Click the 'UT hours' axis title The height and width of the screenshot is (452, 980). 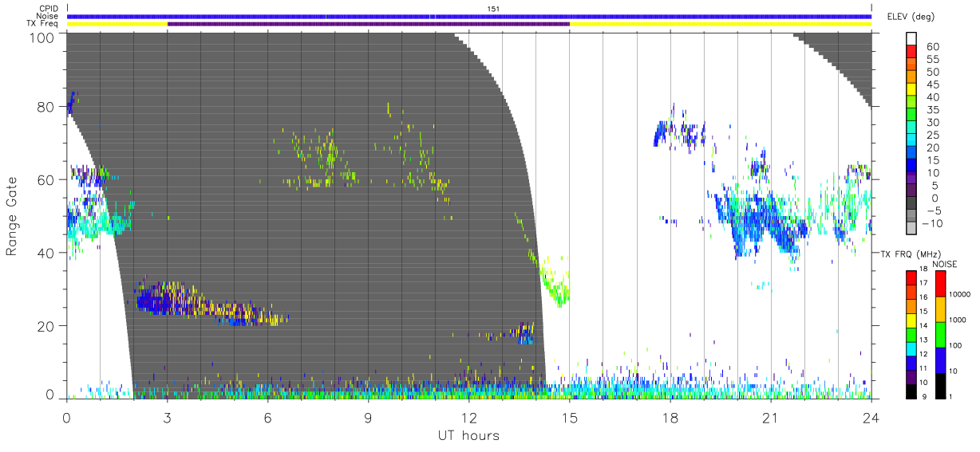(x=469, y=435)
